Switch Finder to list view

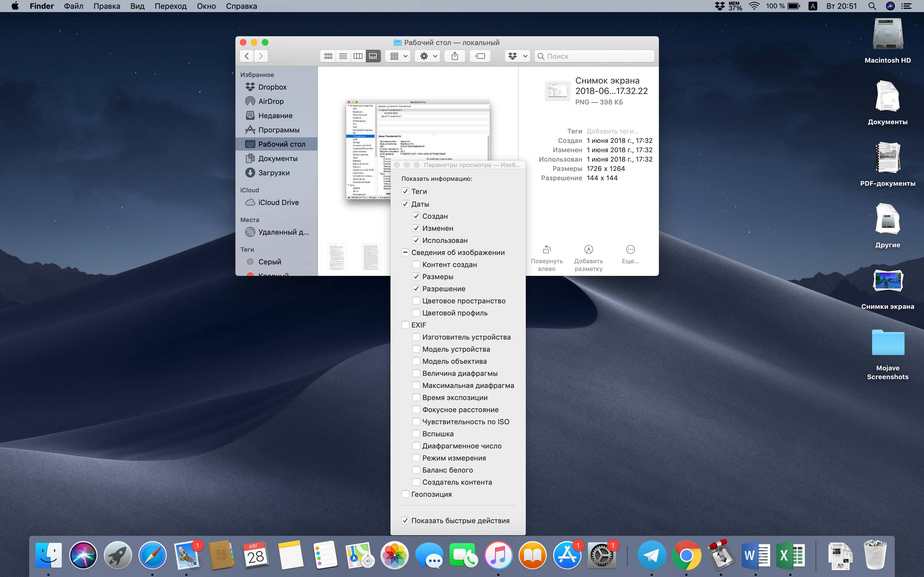[343, 56]
